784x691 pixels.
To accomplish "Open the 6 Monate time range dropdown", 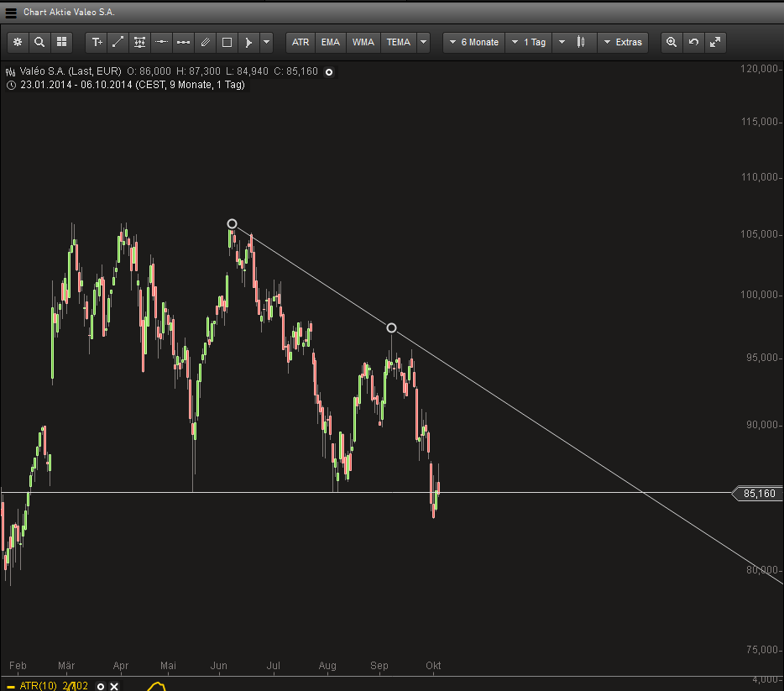I will [473, 42].
